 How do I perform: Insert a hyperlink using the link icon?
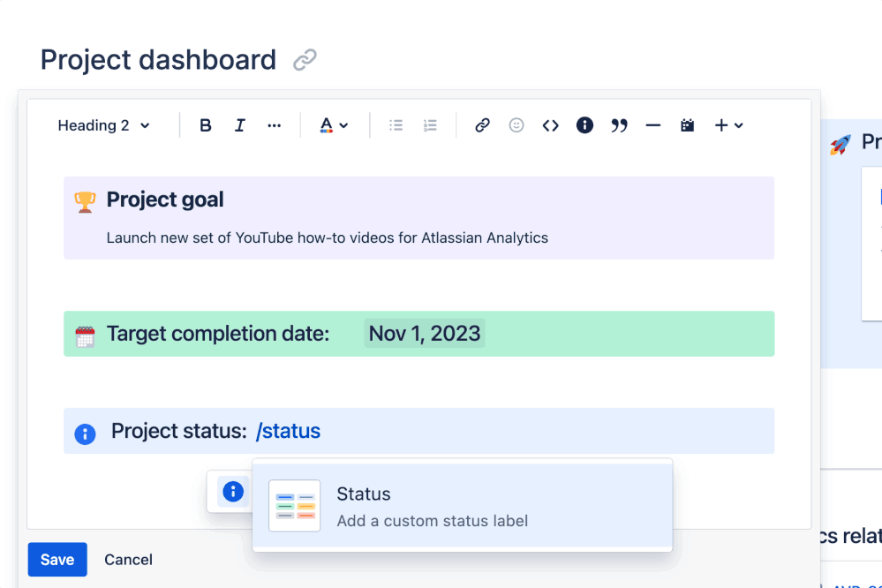tap(482, 124)
